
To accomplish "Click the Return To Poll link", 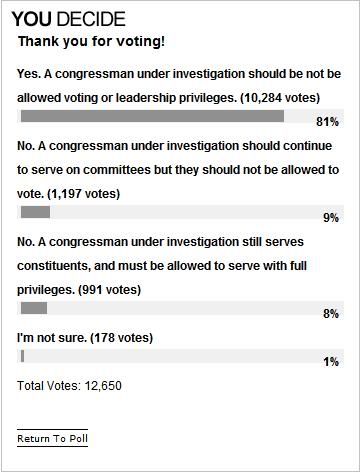I will (52, 438).
